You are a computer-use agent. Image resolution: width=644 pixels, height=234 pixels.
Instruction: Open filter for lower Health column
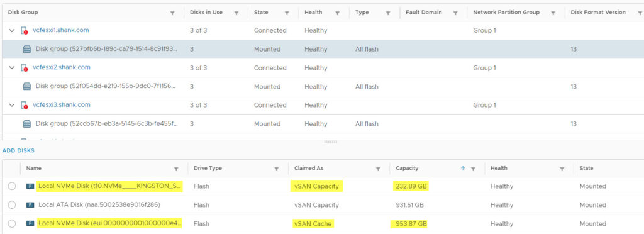tap(562, 169)
